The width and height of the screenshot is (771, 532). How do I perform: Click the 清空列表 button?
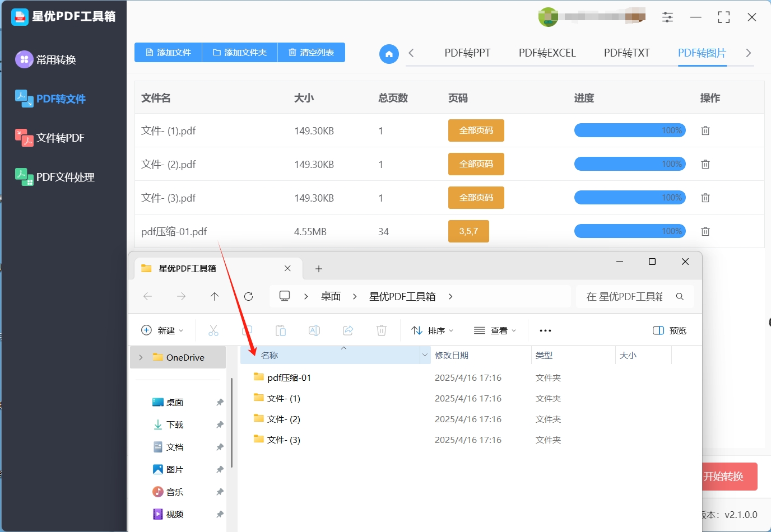pyautogui.click(x=312, y=52)
